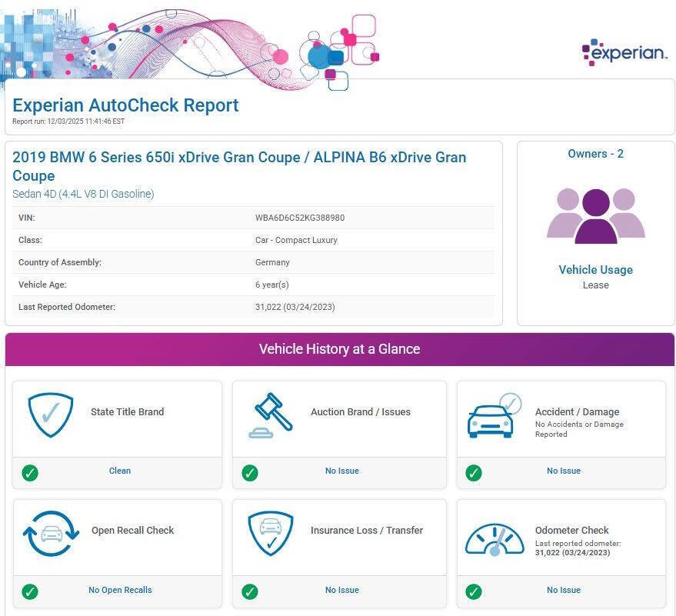
Task: Click the State Title Brand shield icon
Action: point(51,415)
